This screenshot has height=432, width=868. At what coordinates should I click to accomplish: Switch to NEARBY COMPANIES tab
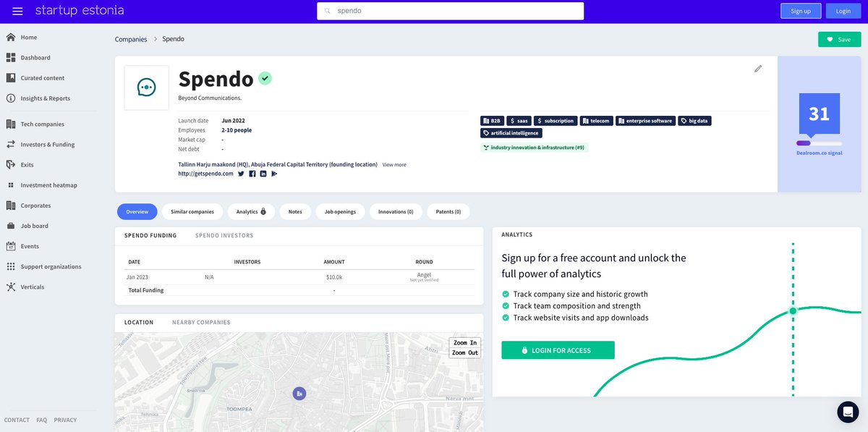[x=201, y=322]
